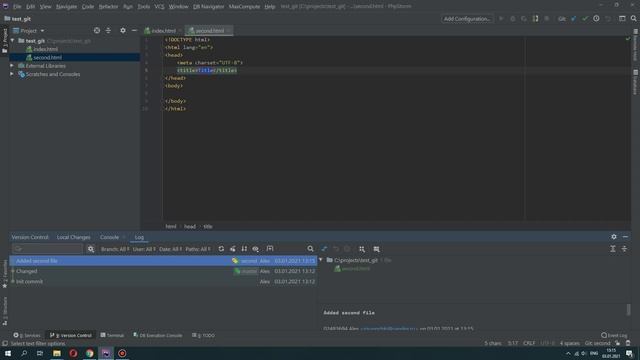The height and width of the screenshot is (360, 640).
Task: Open Chrome from taskbar
Action: point(89,353)
